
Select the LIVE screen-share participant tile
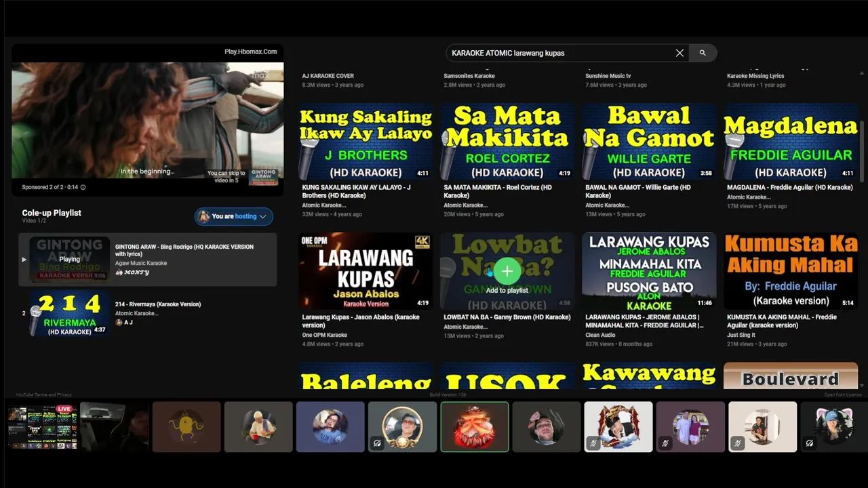42,427
